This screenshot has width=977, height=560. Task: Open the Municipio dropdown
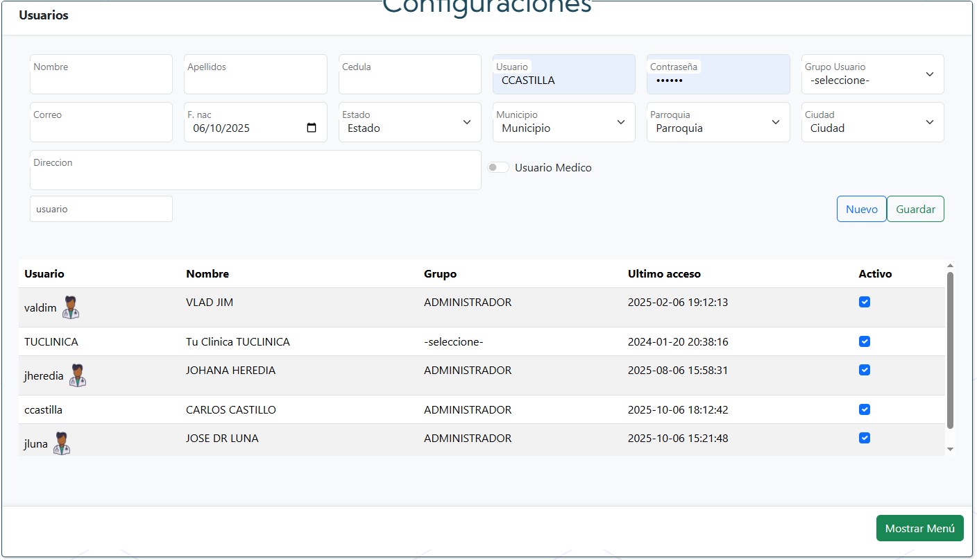tap(563, 122)
